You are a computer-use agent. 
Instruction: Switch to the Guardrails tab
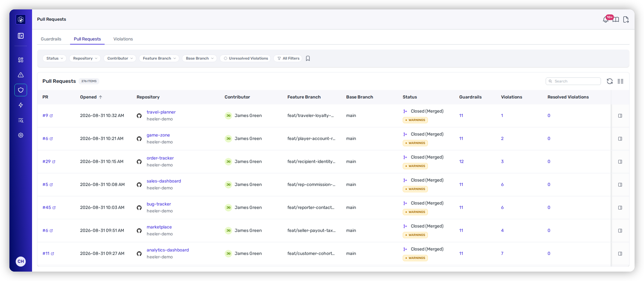click(x=51, y=39)
